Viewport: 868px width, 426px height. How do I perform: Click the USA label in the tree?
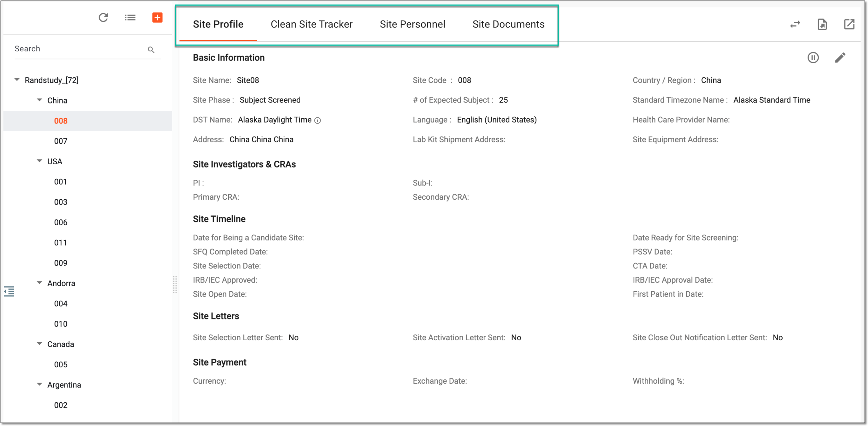coord(55,161)
